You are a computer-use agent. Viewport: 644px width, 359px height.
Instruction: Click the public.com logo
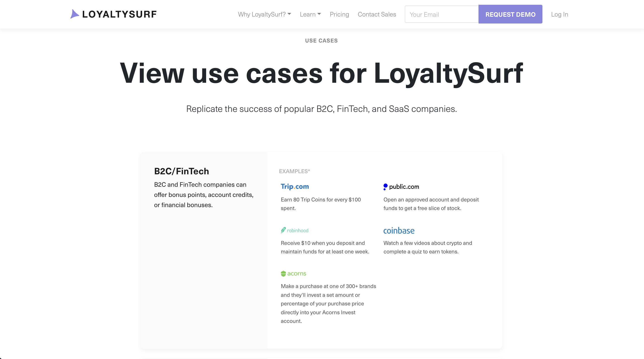coord(401,187)
